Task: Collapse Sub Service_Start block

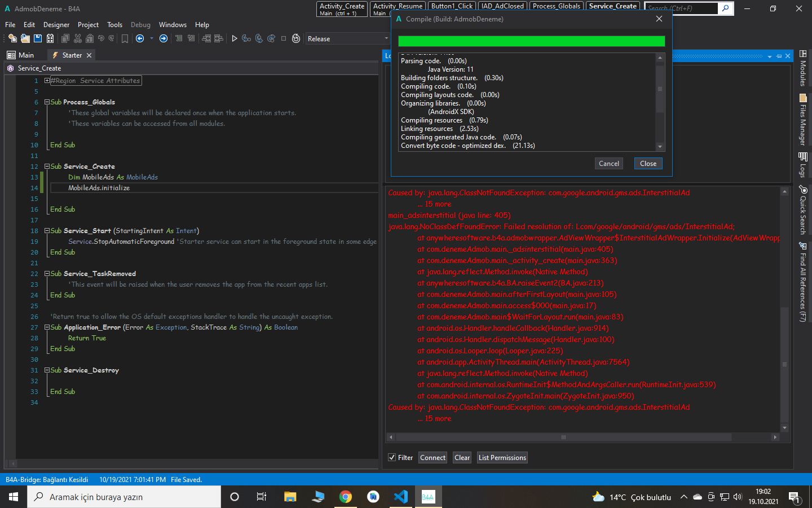Action: pyautogui.click(x=47, y=231)
